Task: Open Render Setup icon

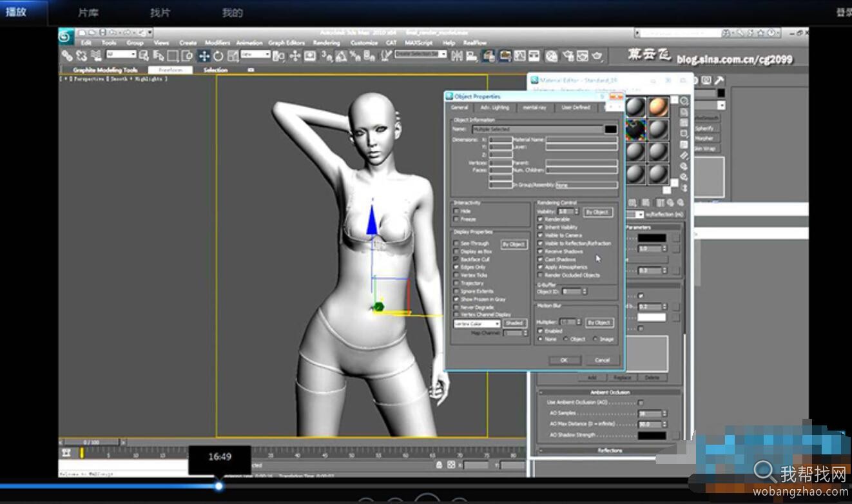Action: click(x=568, y=56)
